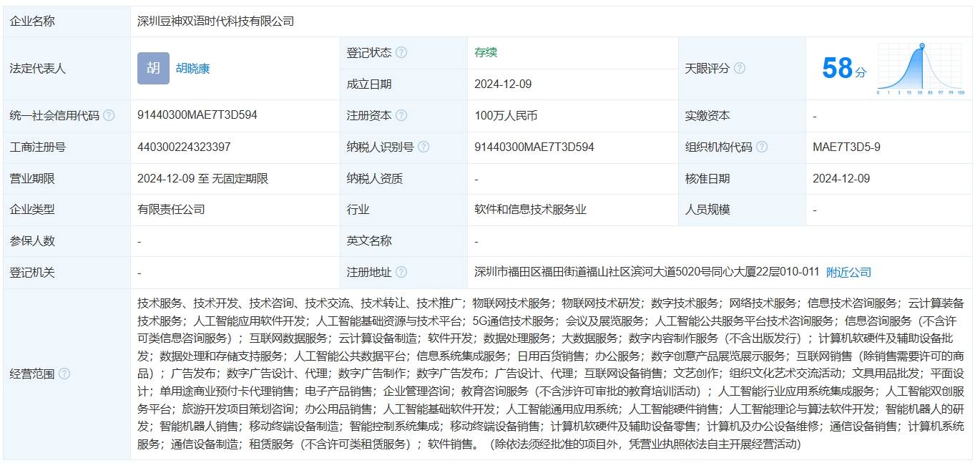This screenshot has height=468, width=980.
Task: Show the help tooltip beside 天眼评分
Action: tap(740, 68)
